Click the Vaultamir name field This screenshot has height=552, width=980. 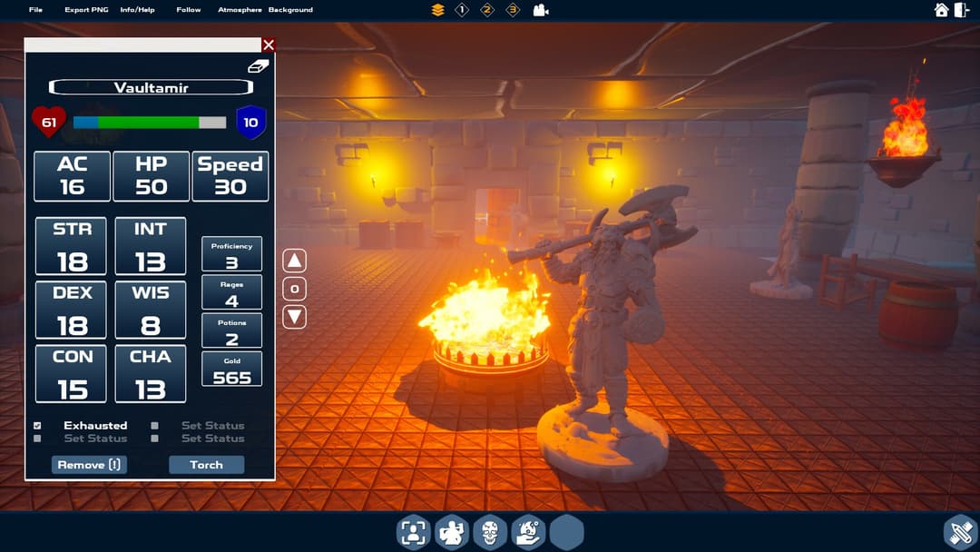tap(151, 87)
